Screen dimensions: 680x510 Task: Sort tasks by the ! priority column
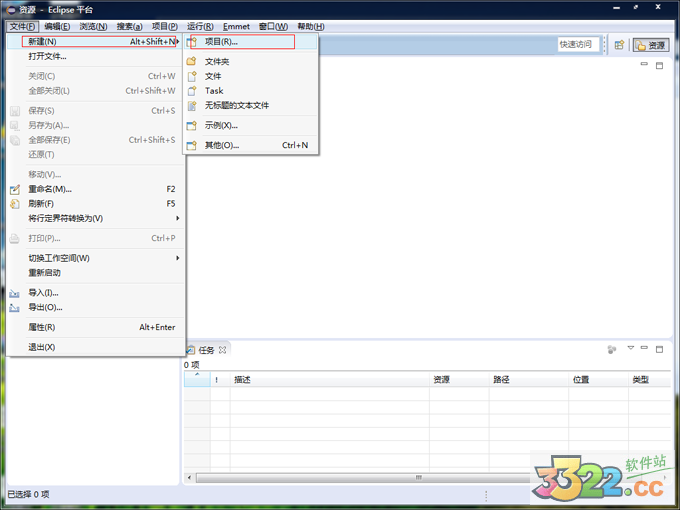click(220, 379)
